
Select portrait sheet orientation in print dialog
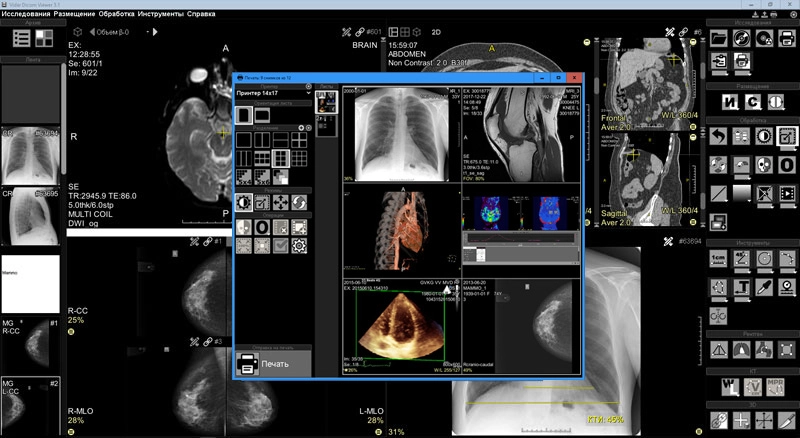(243, 117)
